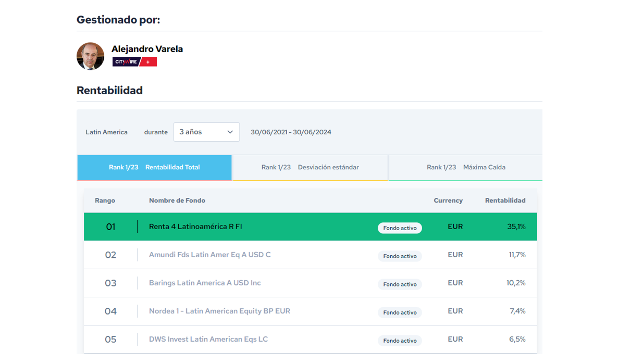Click the Nombre de Fondo column header
618x364 pixels.
(x=177, y=200)
